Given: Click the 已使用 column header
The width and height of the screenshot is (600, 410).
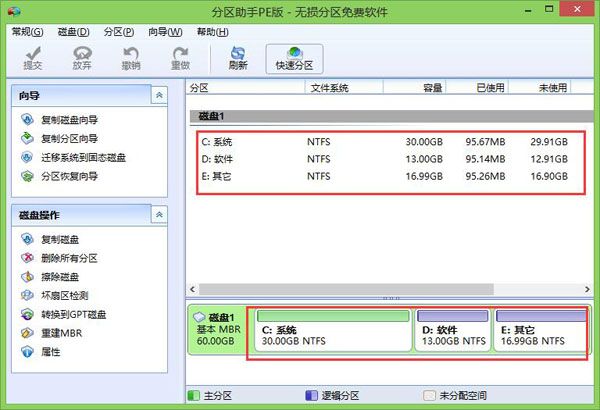Looking at the screenshot, I should [x=477, y=88].
